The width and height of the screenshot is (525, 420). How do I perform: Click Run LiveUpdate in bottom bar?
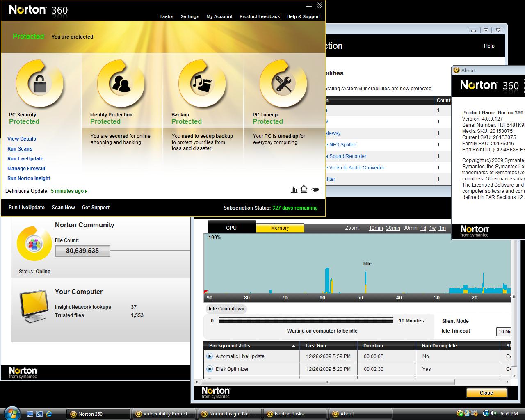(27, 208)
